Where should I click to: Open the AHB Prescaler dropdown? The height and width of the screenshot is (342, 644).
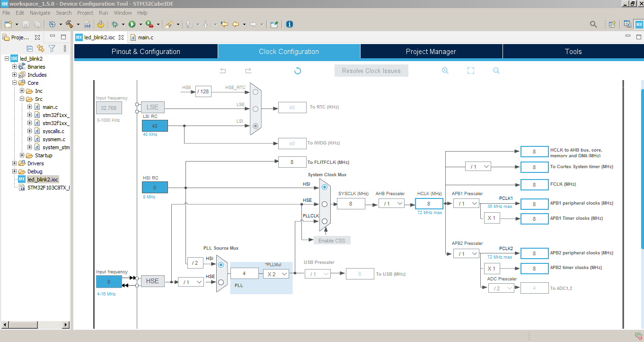(391, 203)
